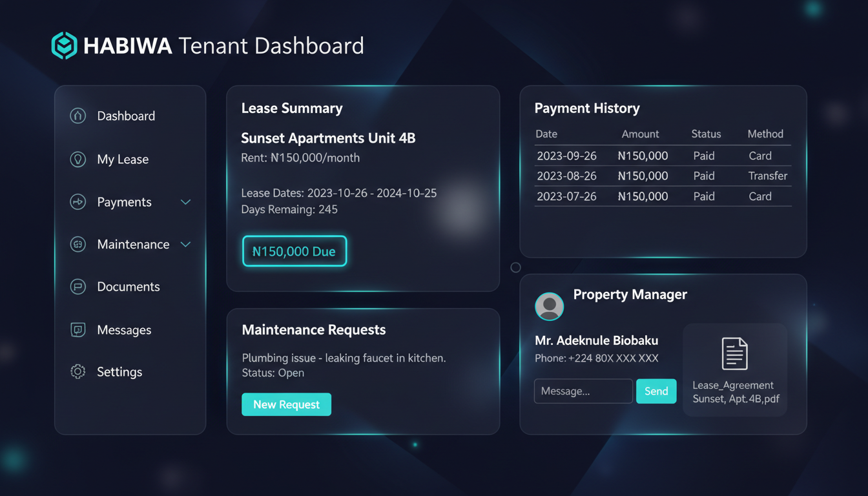Collapse the Payments section chevron

tap(185, 201)
